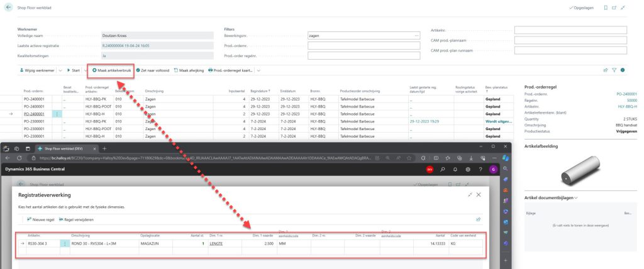This screenshot has height=269, width=644.
Task: Click the filter funnel icon in the toolbar
Action: click(x=614, y=70)
